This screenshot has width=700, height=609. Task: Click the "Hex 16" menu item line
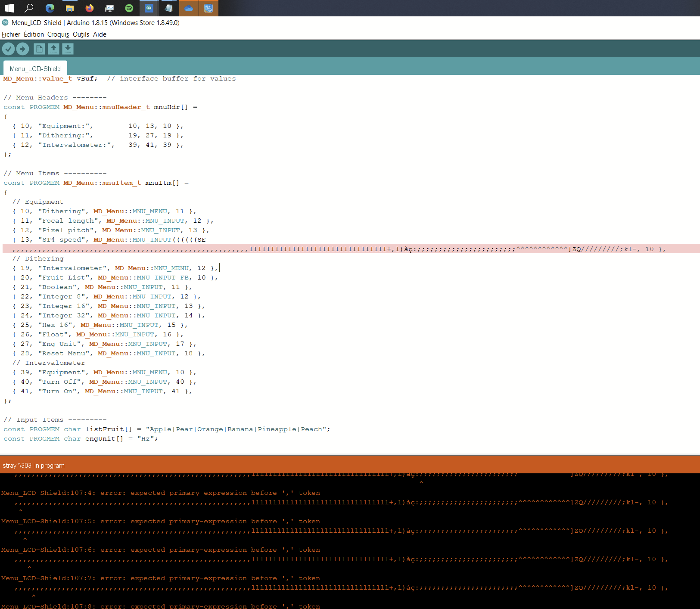point(100,325)
